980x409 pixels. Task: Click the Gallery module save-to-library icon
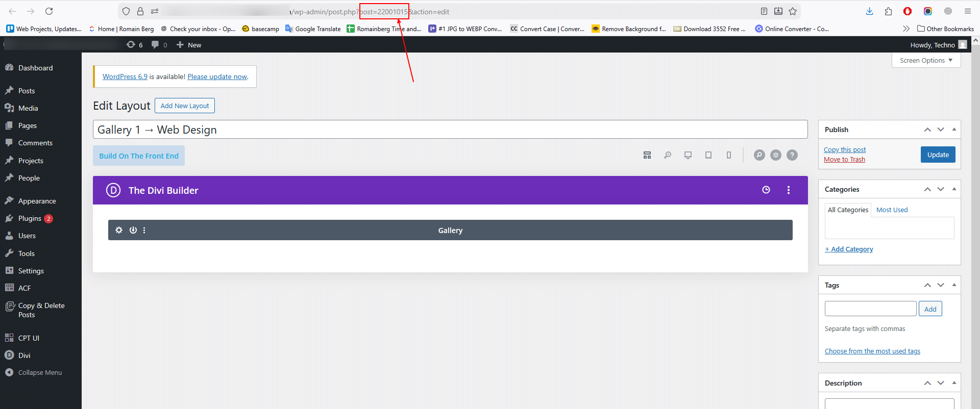tap(133, 230)
